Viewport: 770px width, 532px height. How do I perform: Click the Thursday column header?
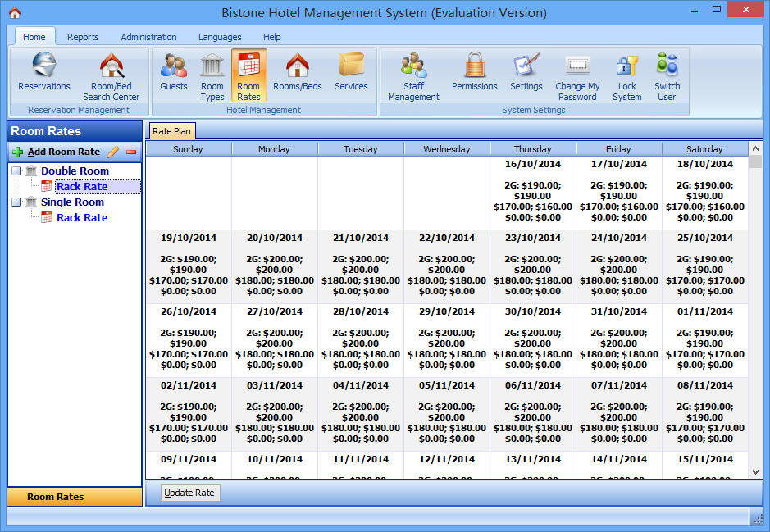coord(533,149)
